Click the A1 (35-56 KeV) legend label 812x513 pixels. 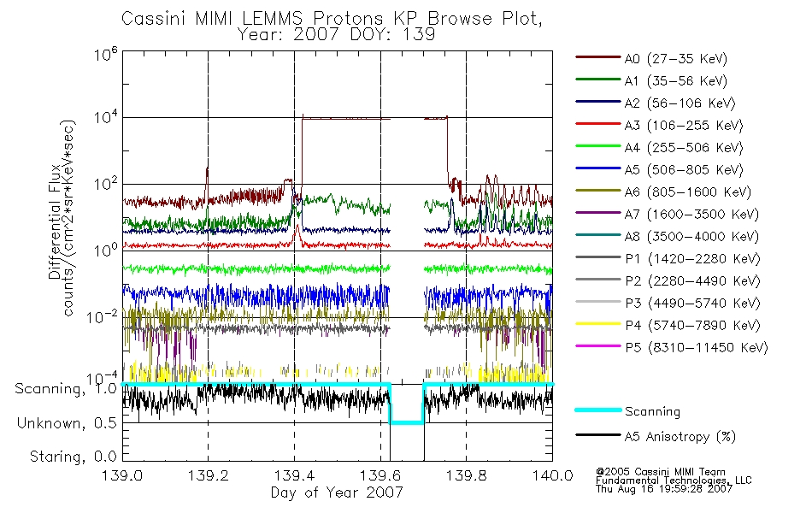(x=675, y=81)
